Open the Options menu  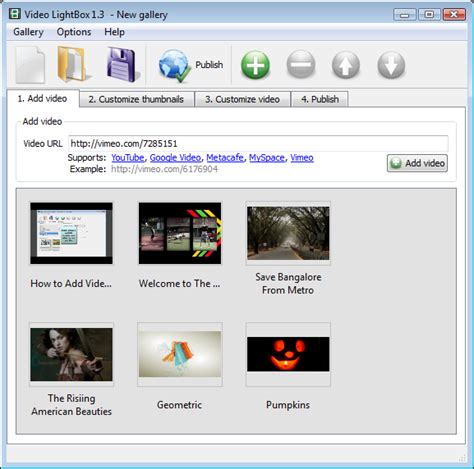click(74, 32)
